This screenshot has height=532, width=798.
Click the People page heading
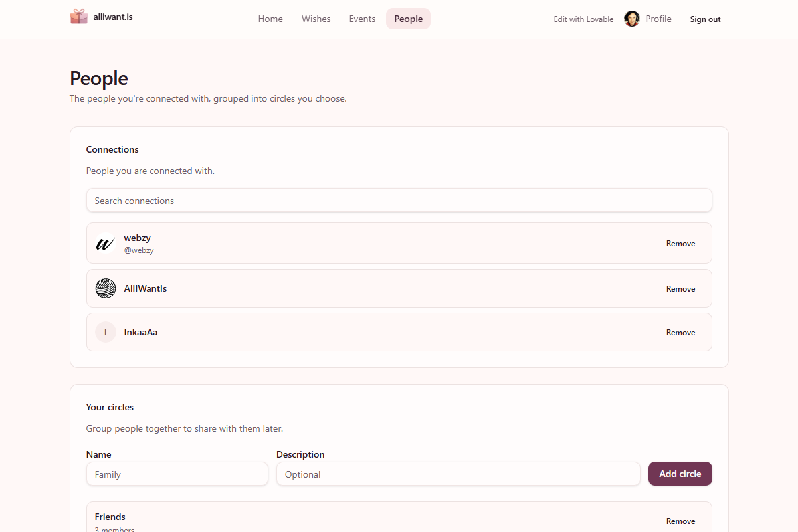[x=99, y=78]
